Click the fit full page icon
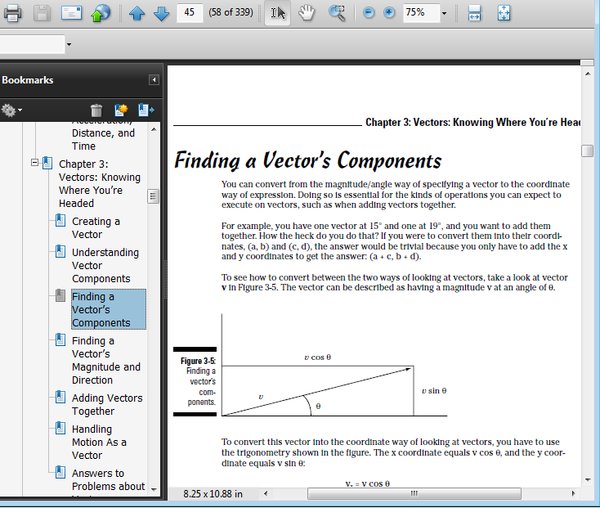The height and width of the screenshot is (508, 600). point(504,13)
